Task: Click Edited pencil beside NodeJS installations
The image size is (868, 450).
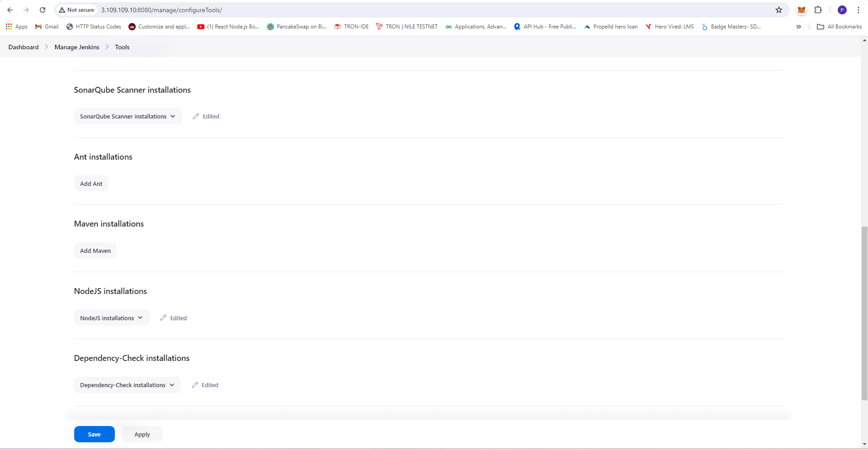Action: tap(173, 318)
